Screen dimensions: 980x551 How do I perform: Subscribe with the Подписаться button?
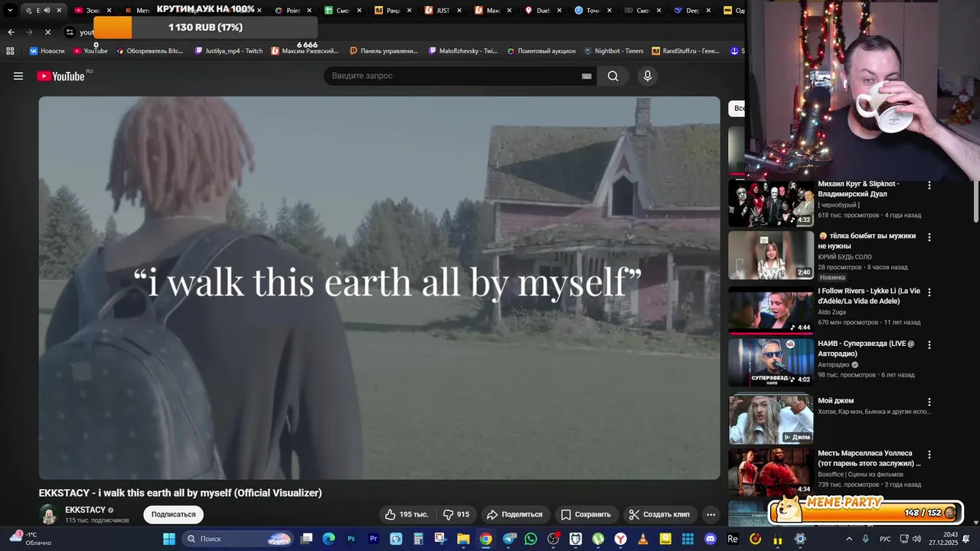(173, 514)
